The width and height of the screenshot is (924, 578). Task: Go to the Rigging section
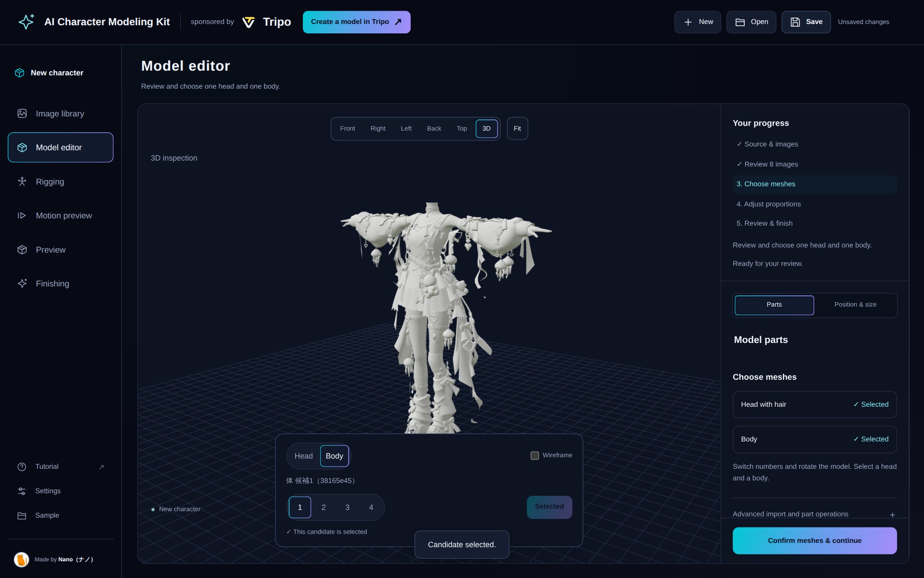[x=60, y=182]
